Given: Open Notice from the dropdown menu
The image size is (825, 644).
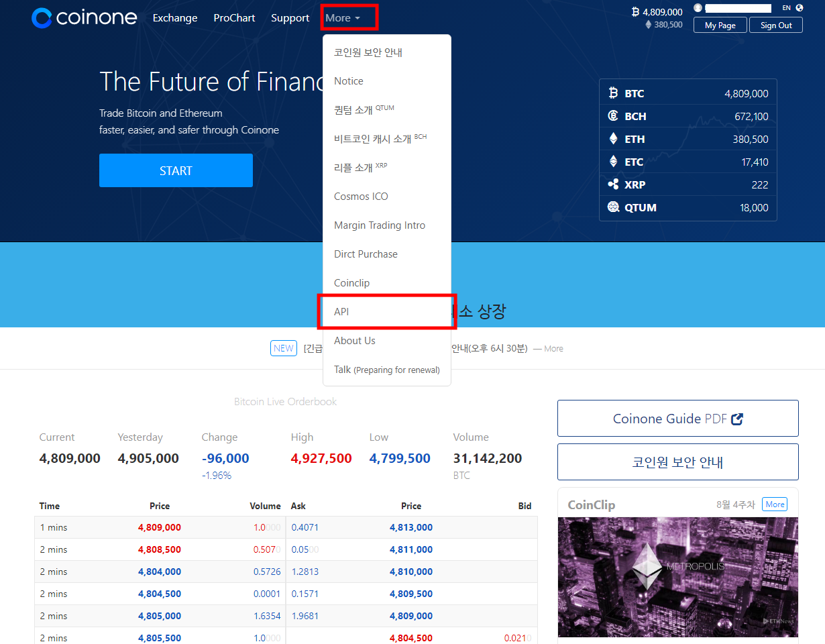Looking at the screenshot, I should (x=348, y=80).
